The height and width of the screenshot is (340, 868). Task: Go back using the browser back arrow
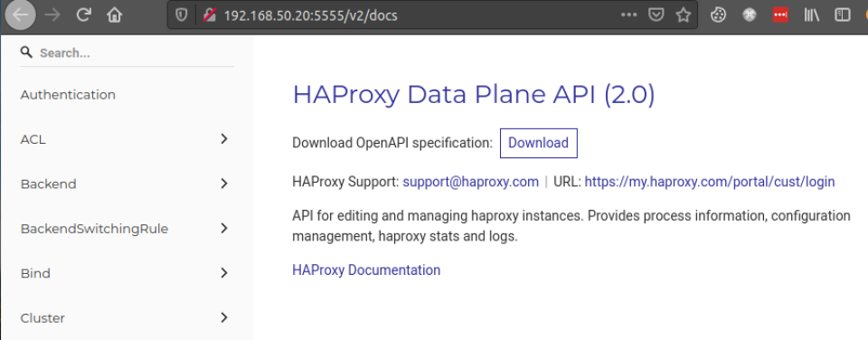coord(21,15)
